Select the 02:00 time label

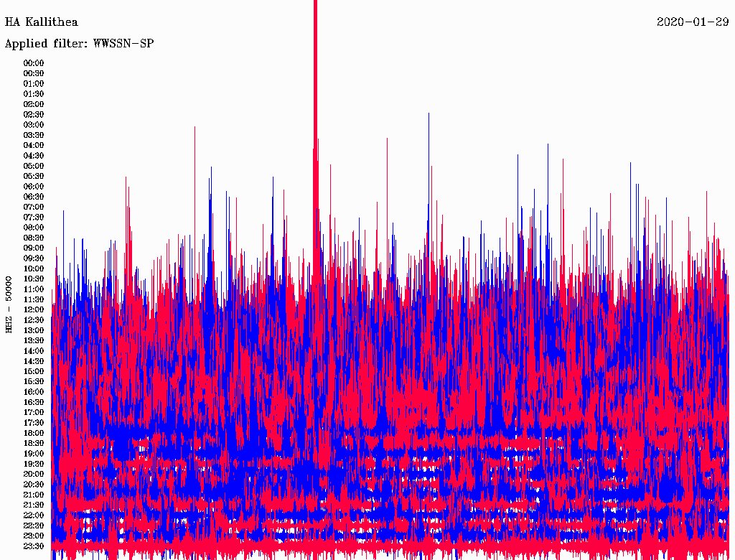(x=34, y=105)
